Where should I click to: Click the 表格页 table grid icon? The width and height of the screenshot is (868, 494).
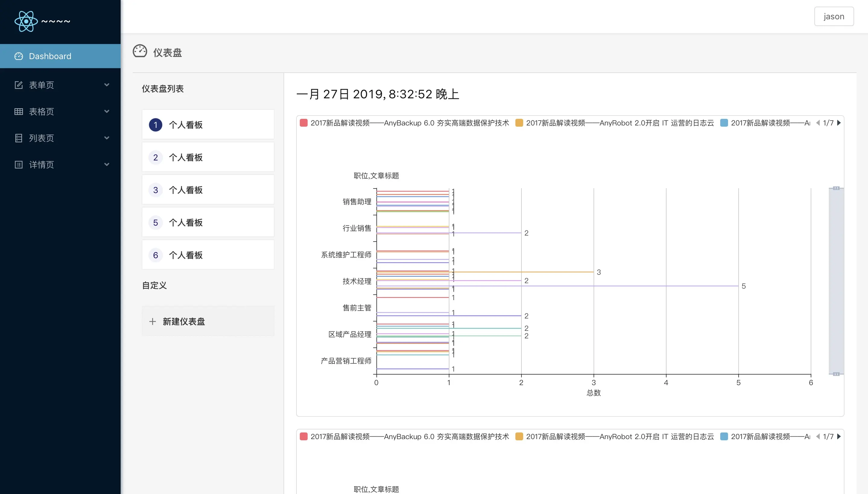click(x=19, y=112)
